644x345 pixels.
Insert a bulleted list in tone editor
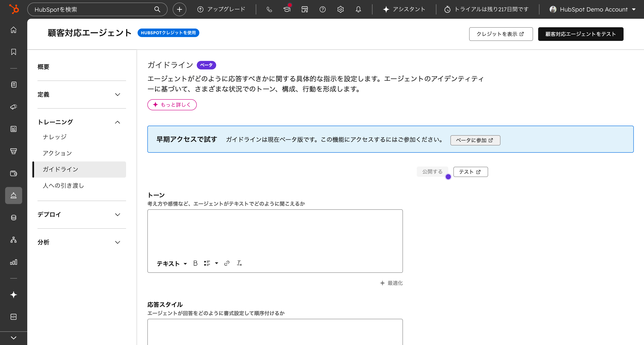(x=207, y=263)
